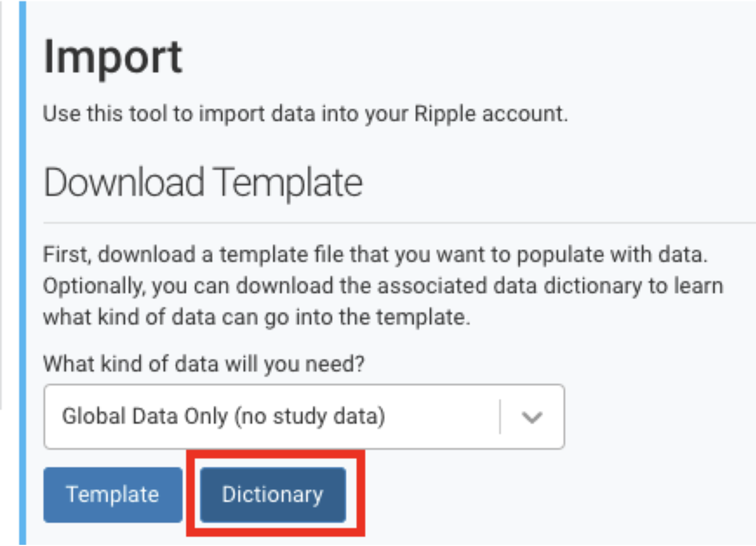Select the "(no study data)" dropdown text

pyautogui.click(x=309, y=417)
